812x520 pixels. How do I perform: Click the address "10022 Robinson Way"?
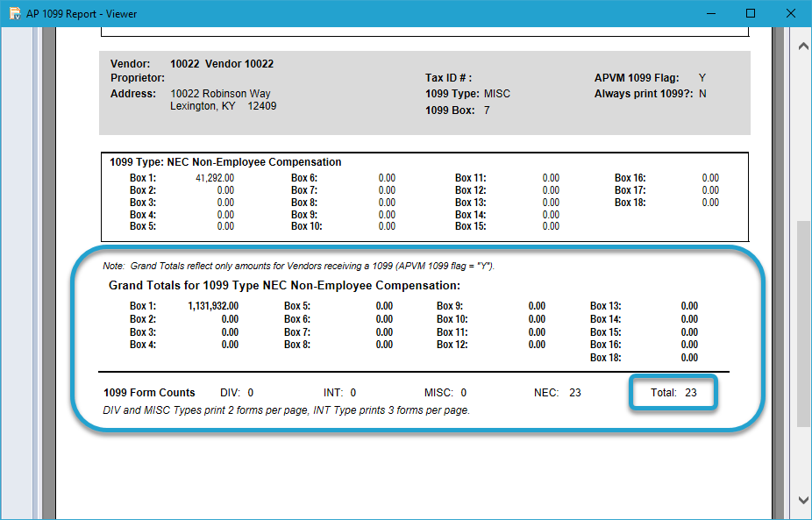coord(220,94)
